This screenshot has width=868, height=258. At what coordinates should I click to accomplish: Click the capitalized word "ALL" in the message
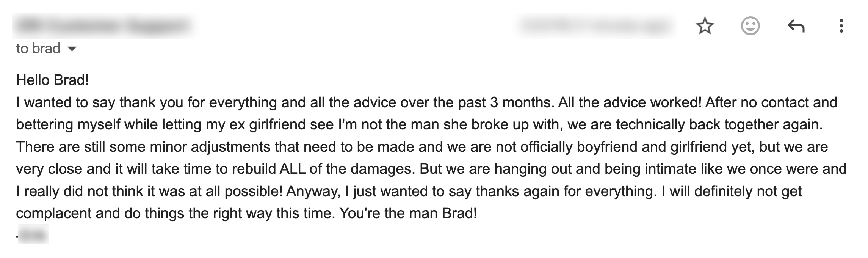(x=292, y=169)
